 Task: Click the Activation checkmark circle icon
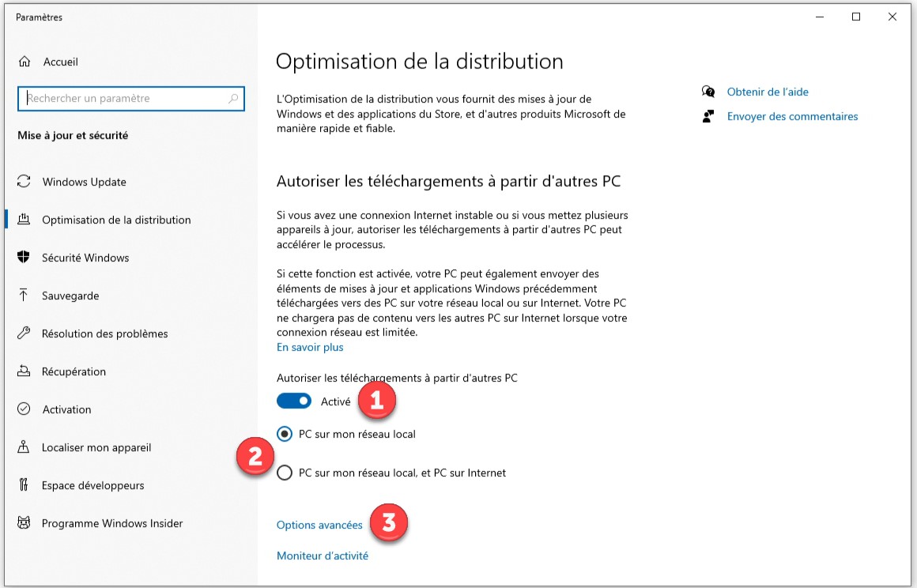click(24, 409)
